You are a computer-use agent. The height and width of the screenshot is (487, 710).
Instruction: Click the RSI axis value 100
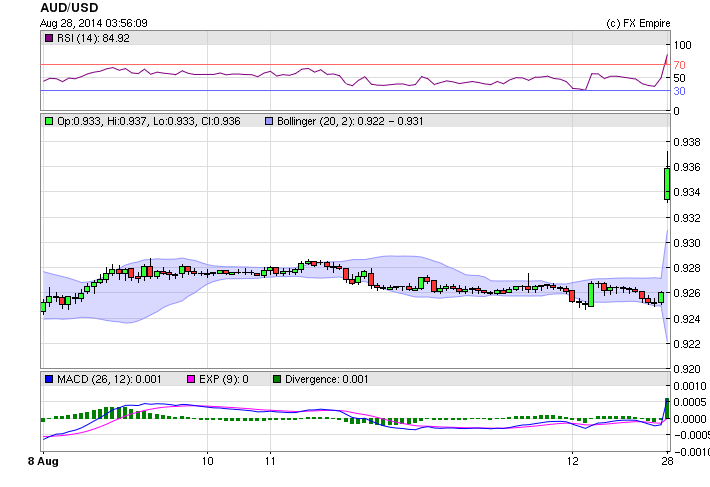coord(682,45)
